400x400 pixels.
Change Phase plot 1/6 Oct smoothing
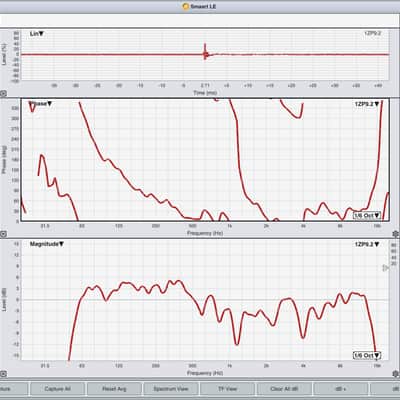pos(367,215)
